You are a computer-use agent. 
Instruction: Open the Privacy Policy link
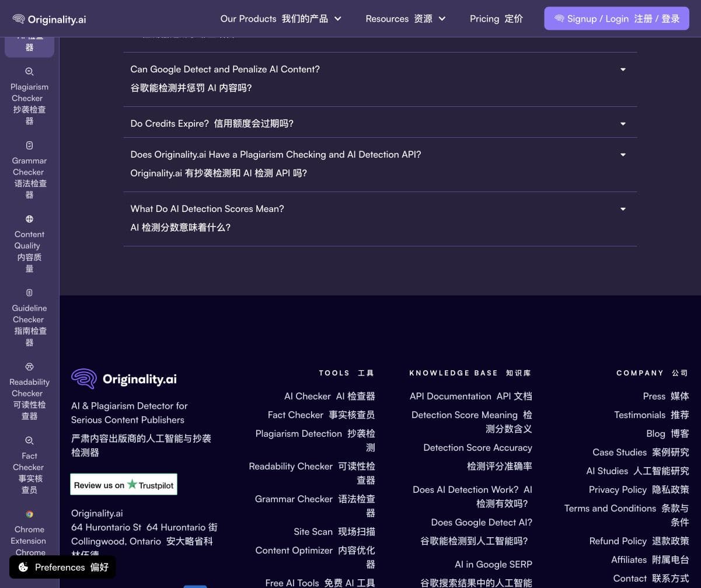639,489
